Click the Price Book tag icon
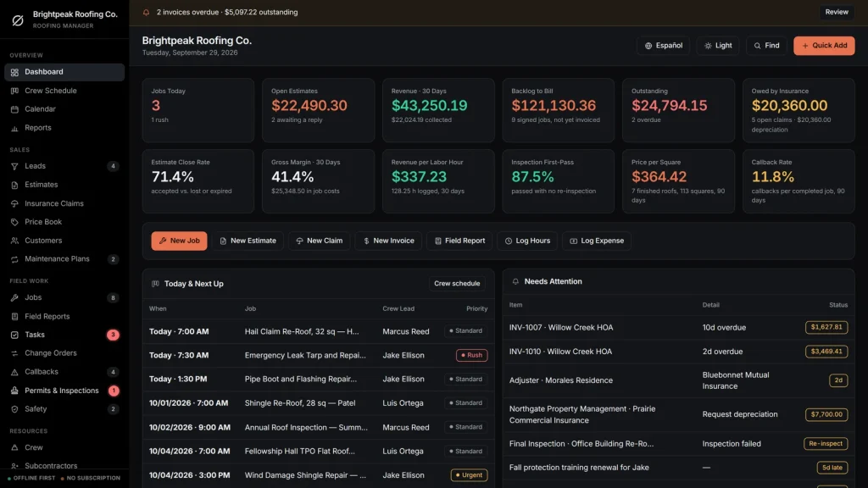 14,222
